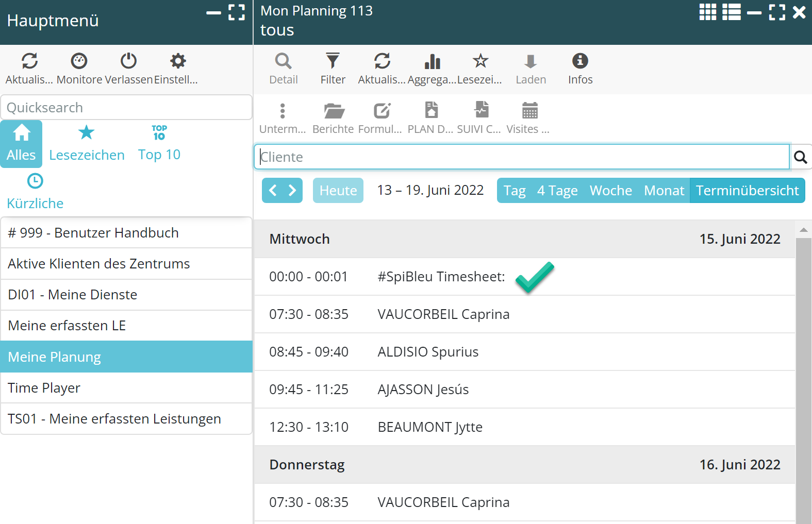Click the Verlassen power icon

128,61
